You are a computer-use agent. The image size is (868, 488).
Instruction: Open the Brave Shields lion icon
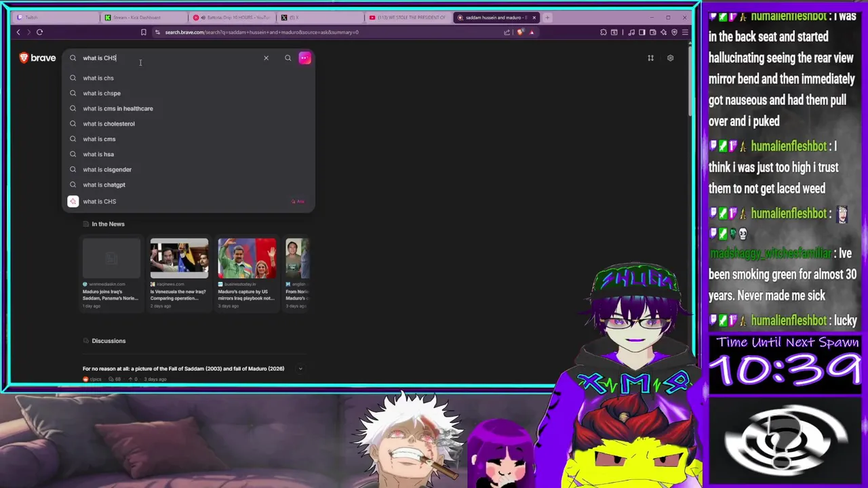coord(521,32)
